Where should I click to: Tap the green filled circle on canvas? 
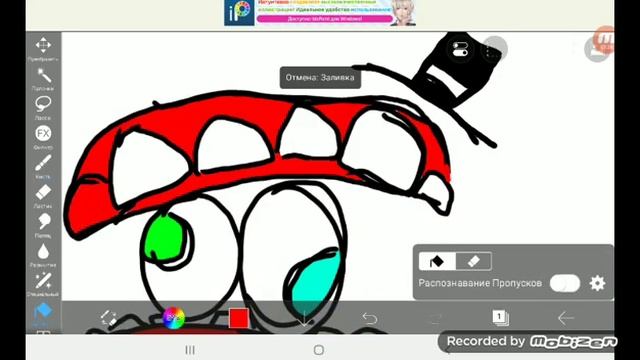[165, 239]
